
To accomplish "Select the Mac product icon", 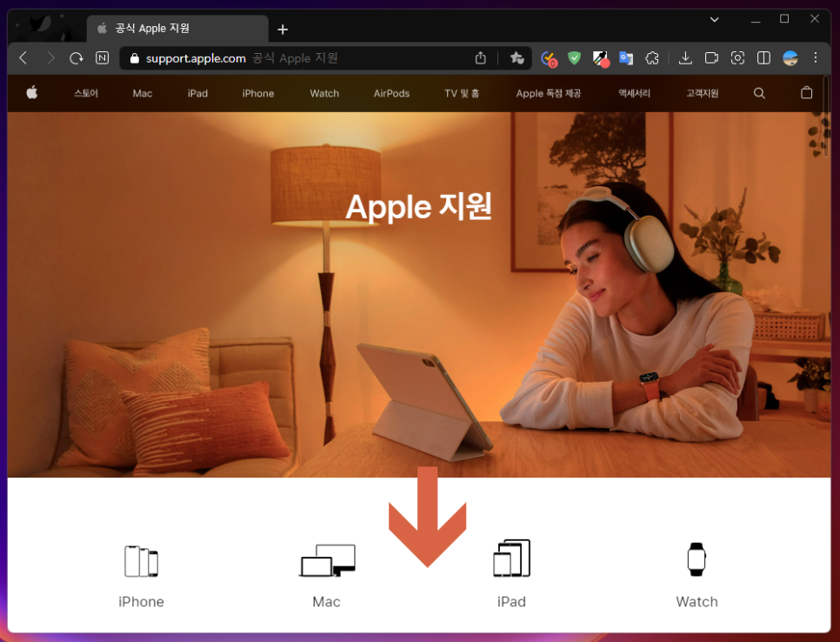I will click(x=327, y=560).
